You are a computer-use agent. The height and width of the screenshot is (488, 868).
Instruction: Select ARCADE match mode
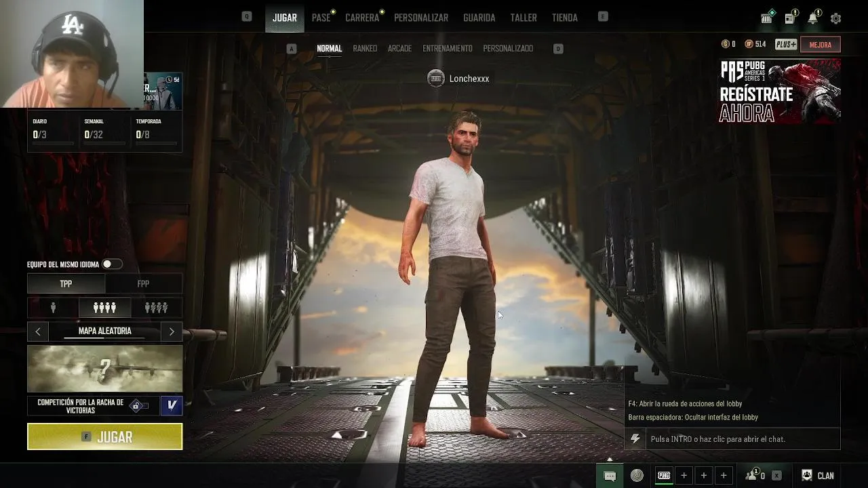(399, 49)
